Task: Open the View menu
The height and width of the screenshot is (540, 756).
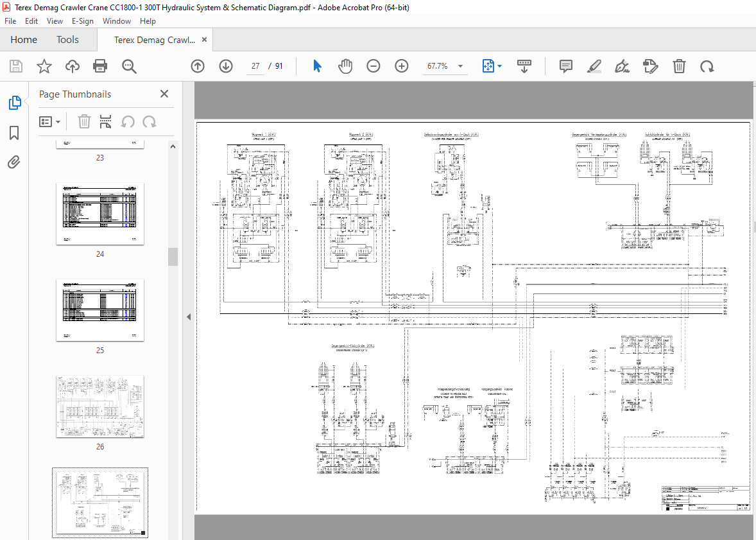Action: tap(55, 21)
